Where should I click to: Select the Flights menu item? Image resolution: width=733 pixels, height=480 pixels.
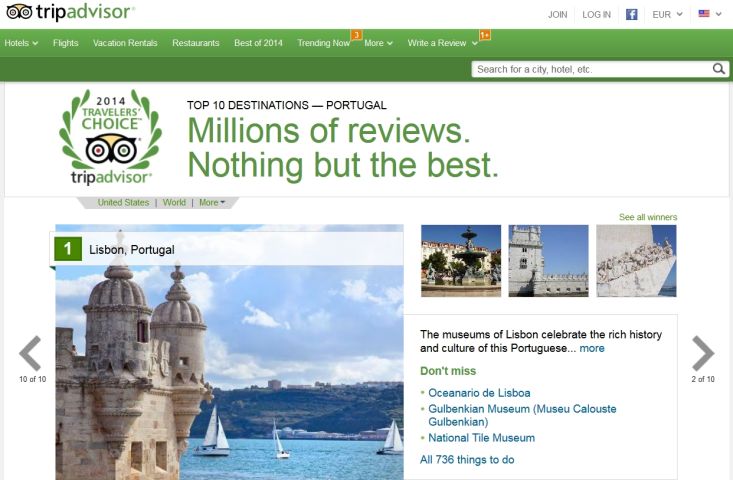pyautogui.click(x=66, y=43)
